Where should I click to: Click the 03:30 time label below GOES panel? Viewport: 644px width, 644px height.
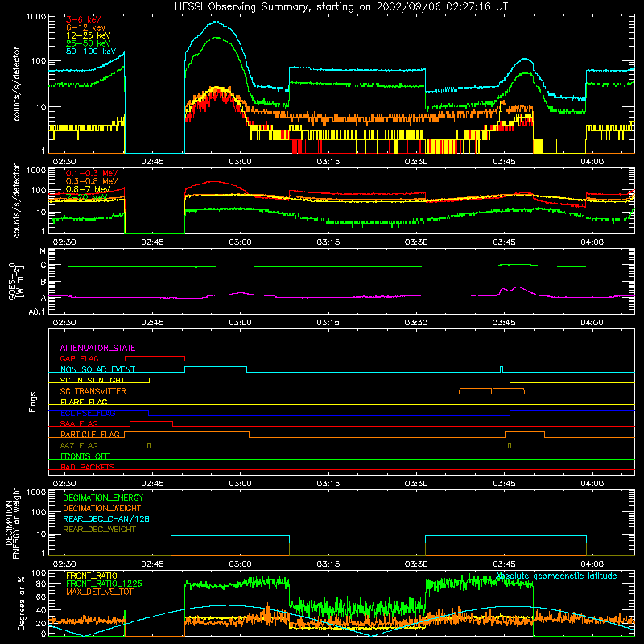click(x=416, y=323)
